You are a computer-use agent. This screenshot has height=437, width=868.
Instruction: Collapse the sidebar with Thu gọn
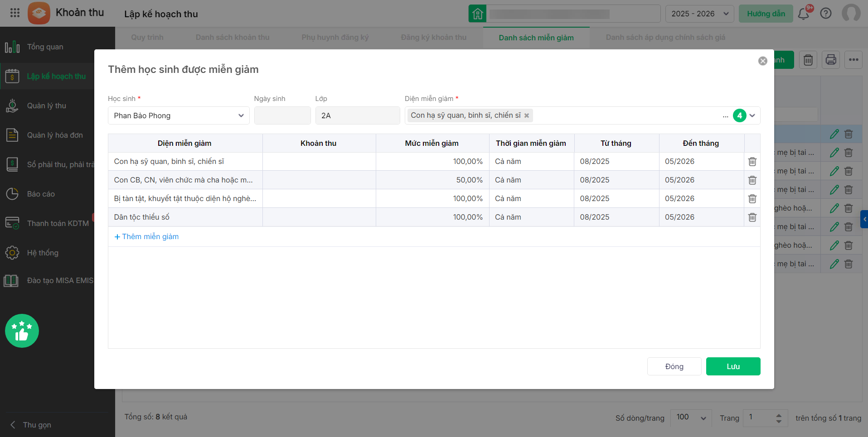31,425
